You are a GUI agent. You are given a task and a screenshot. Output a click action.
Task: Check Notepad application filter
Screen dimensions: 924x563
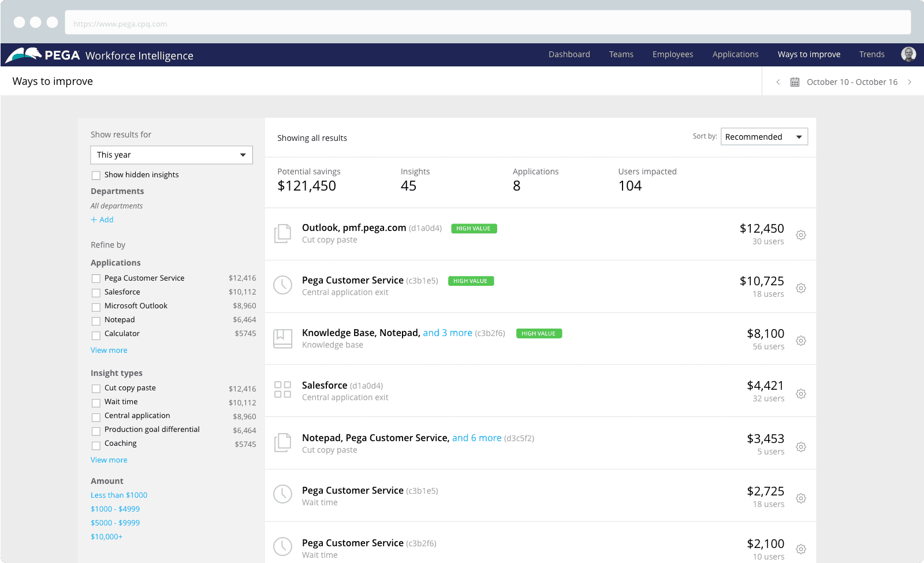click(96, 320)
